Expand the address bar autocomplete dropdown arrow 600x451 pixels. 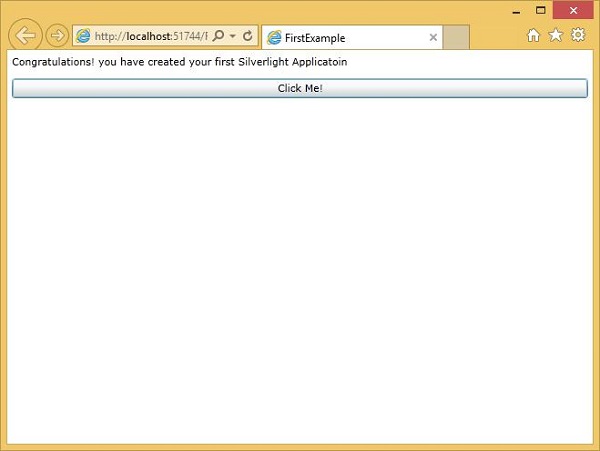pos(233,36)
